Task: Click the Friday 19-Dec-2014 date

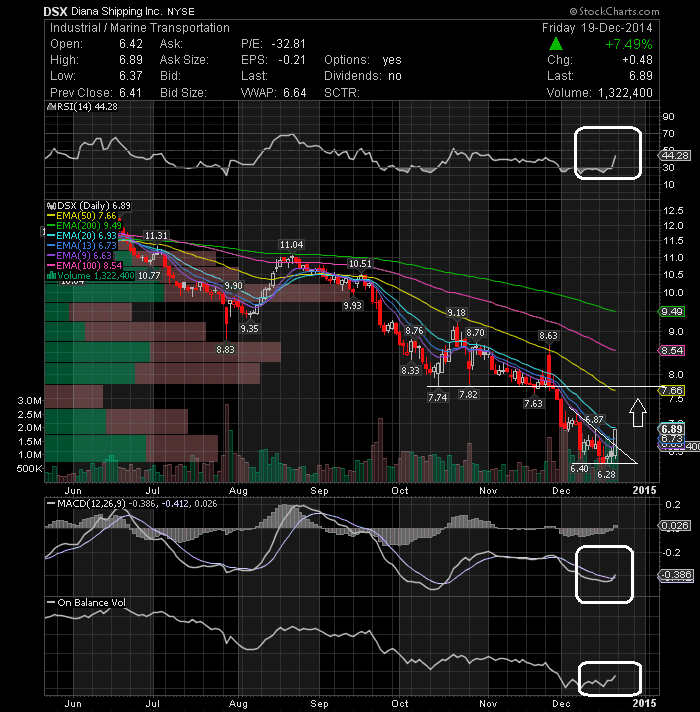Action: [x=597, y=28]
